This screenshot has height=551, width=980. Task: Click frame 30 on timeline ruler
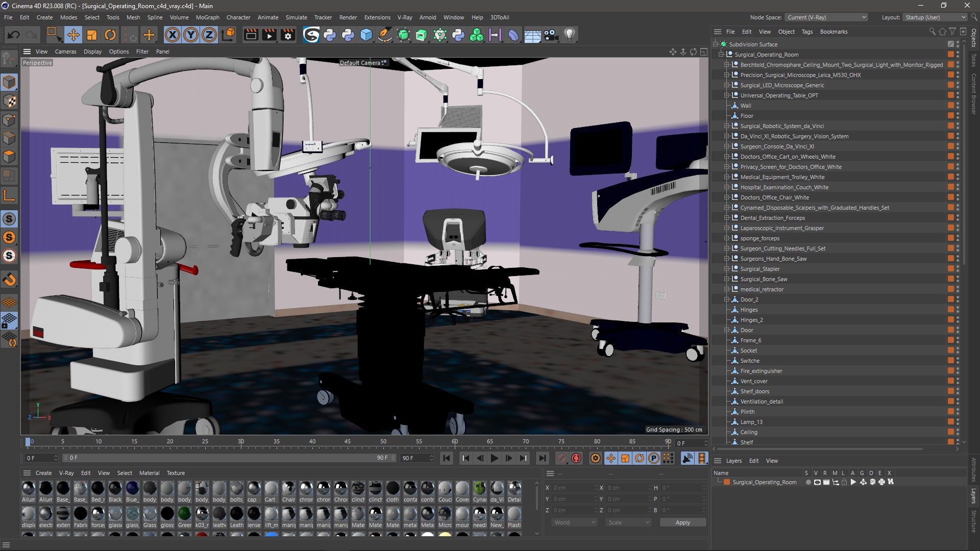click(x=241, y=442)
